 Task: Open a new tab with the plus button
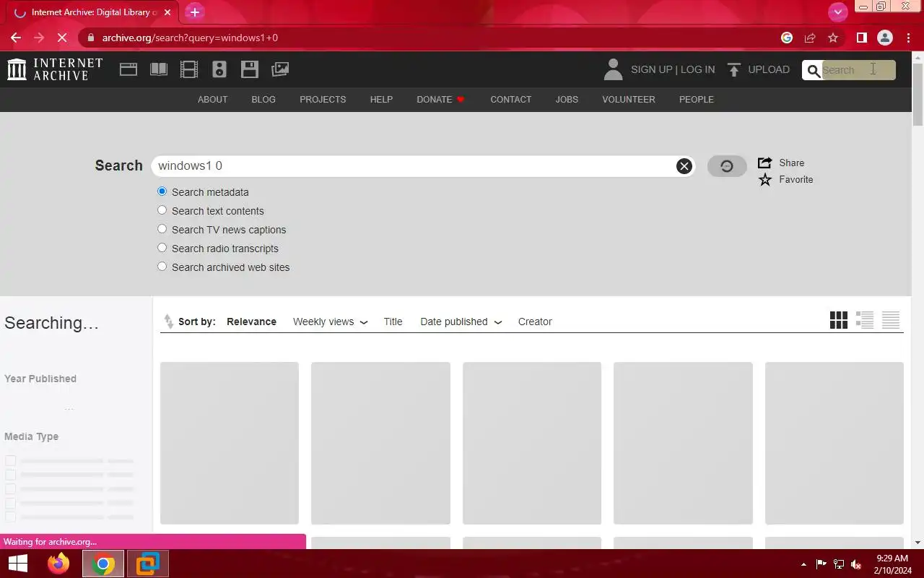194,12
